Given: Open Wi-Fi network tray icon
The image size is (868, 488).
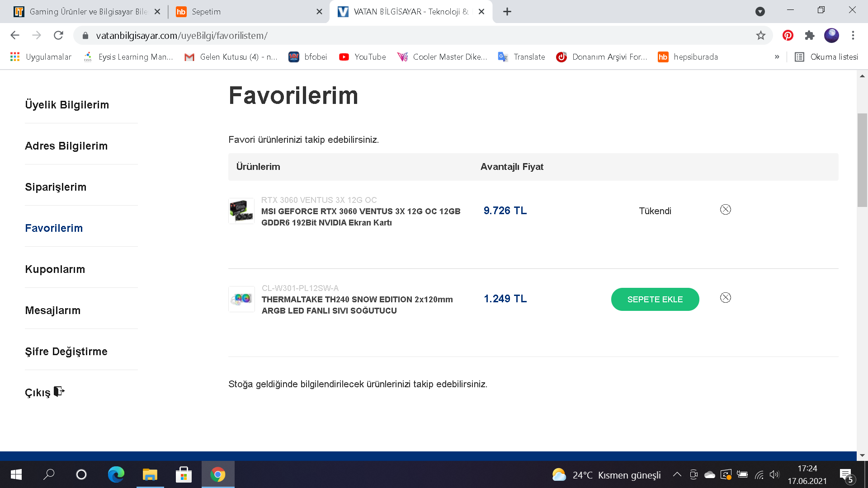Looking at the screenshot, I should [x=759, y=474].
